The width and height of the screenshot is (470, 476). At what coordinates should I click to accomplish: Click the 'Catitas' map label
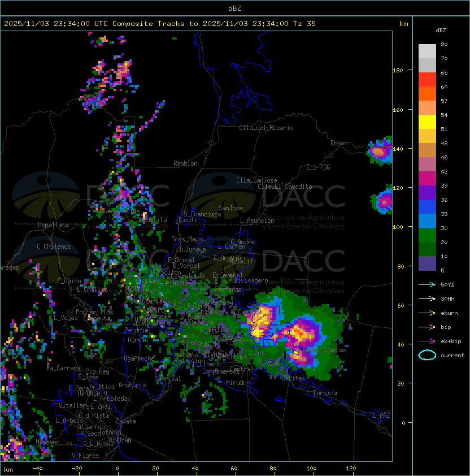click(x=293, y=379)
